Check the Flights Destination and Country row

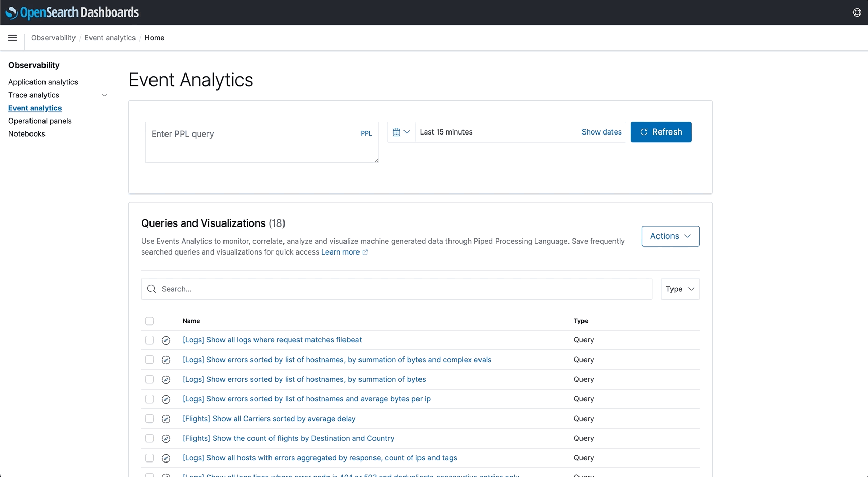point(149,438)
